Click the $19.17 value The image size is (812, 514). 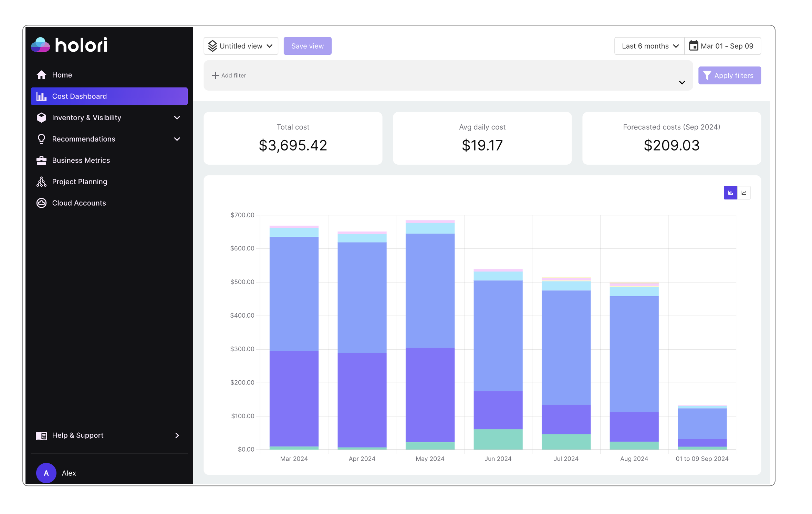tap(482, 145)
